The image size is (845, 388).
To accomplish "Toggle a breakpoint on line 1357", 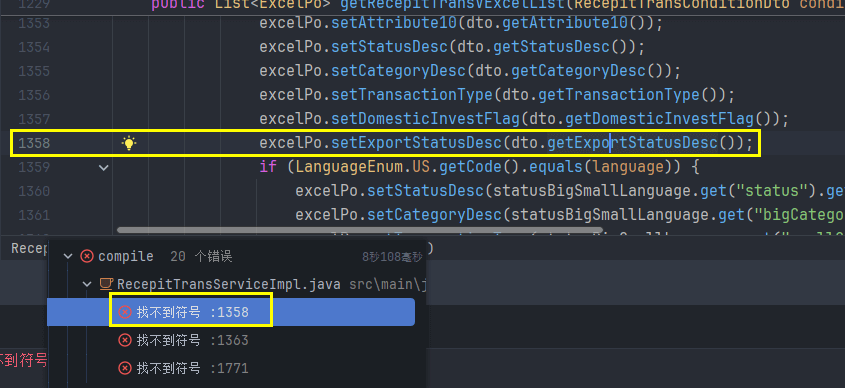I will click(x=34, y=119).
